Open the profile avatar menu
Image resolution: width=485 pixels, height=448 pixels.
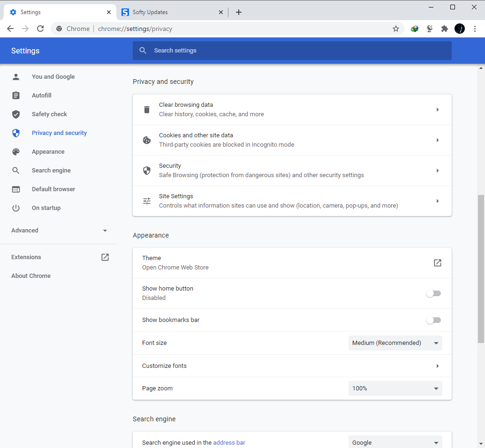point(459,29)
